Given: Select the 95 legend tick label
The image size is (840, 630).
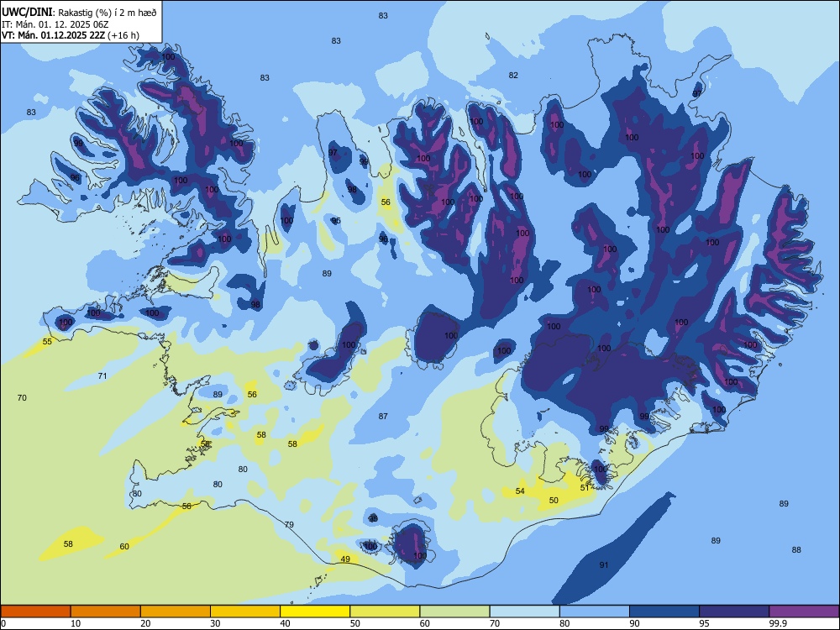Looking at the screenshot, I should [x=705, y=623].
